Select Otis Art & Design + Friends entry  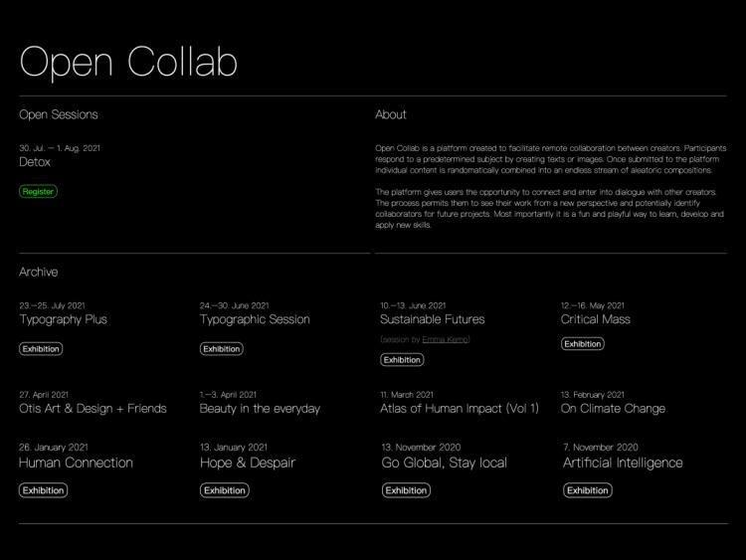[93, 408]
